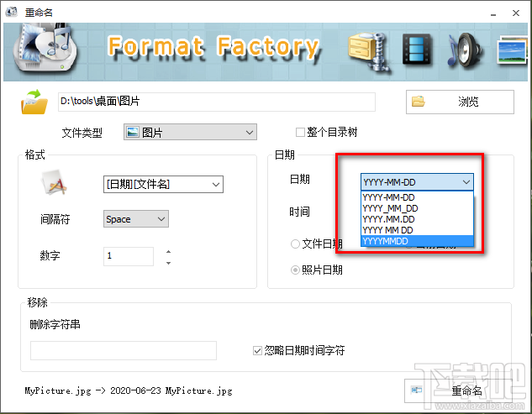Click the 数字 number input field

point(129,256)
